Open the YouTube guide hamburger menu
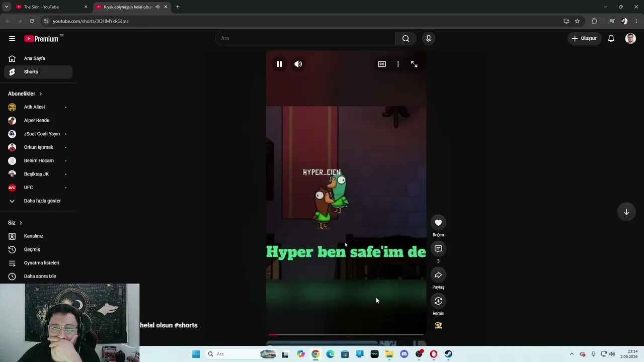This screenshot has width=644, height=362. click(x=12, y=38)
